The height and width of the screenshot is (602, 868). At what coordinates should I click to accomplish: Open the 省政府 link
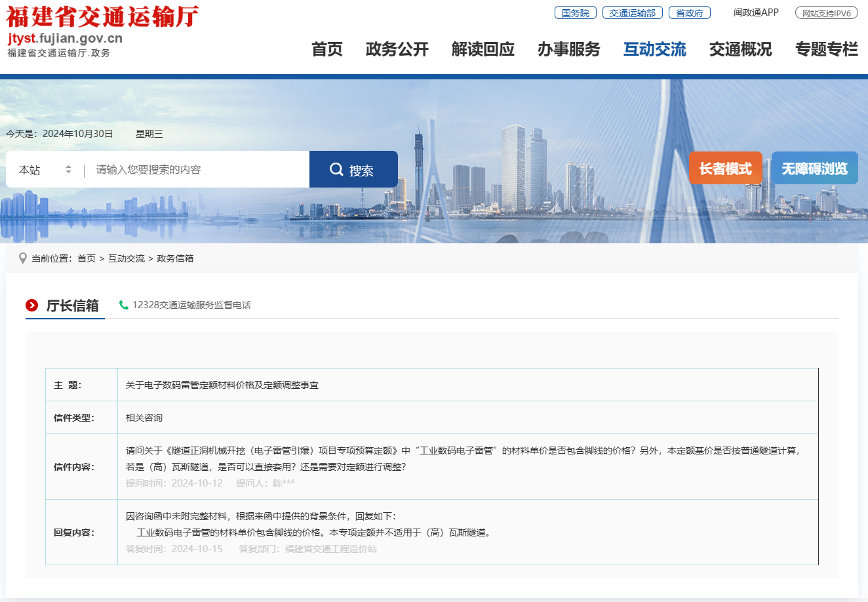tap(689, 12)
